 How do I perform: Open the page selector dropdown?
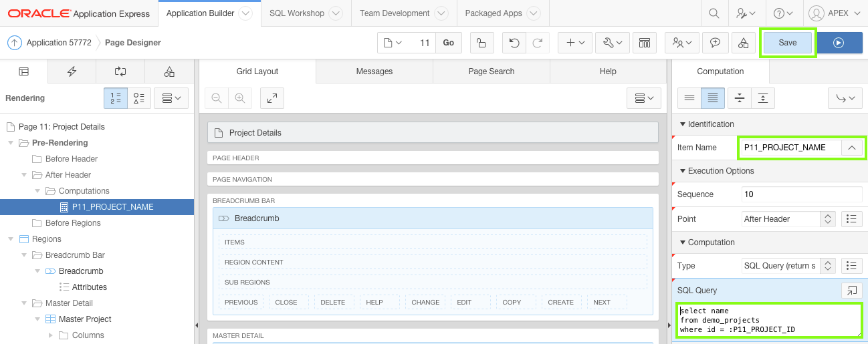393,43
